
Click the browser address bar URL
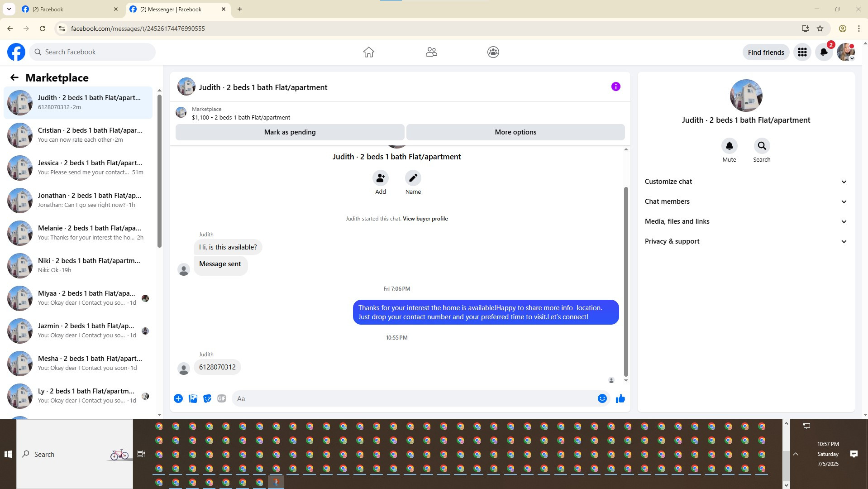[138, 29]
